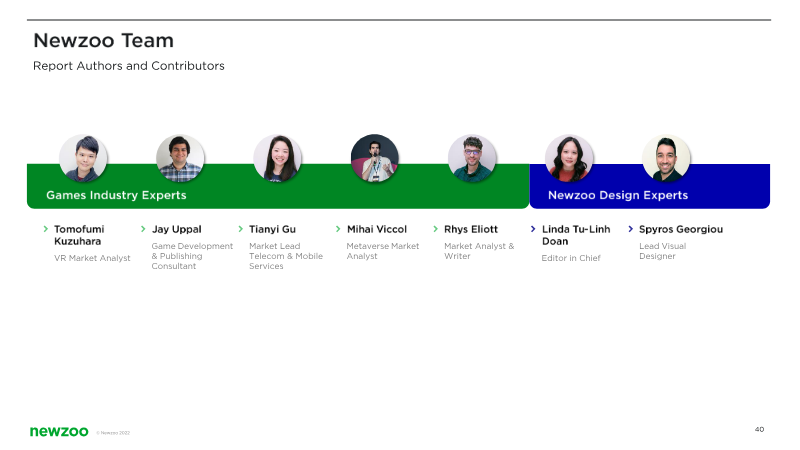Click Jay Uppal's profile photo
The width and height of the screenshot is (800, 450).
(180, 158)
